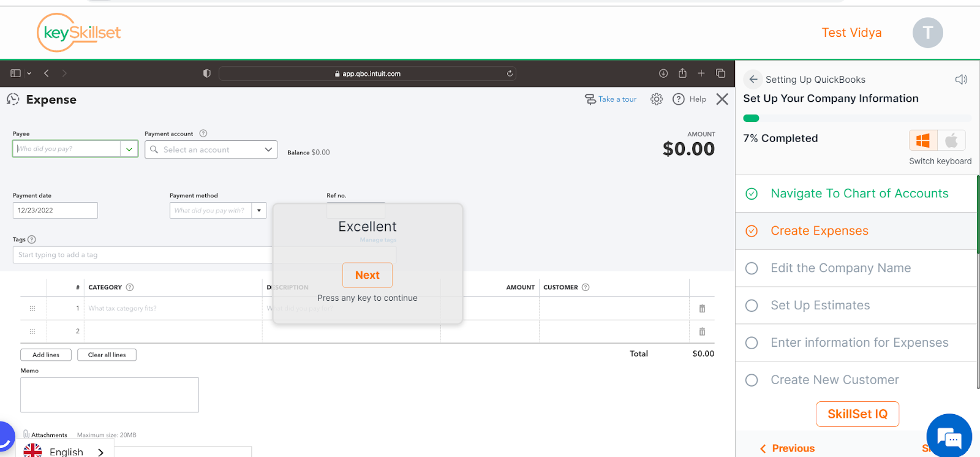Go to Previous lesson step

tap(788, 448)
